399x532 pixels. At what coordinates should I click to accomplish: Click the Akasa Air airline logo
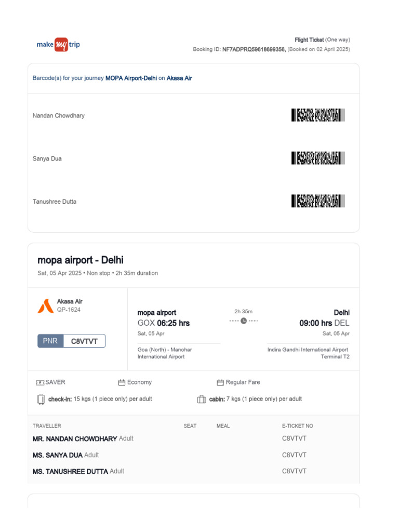(45, 306)
